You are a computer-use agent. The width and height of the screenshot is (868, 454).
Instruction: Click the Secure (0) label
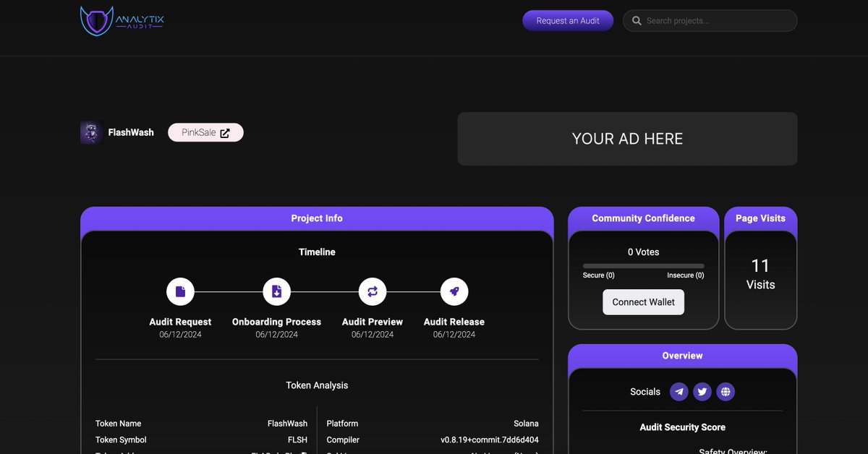pos(599,275)
